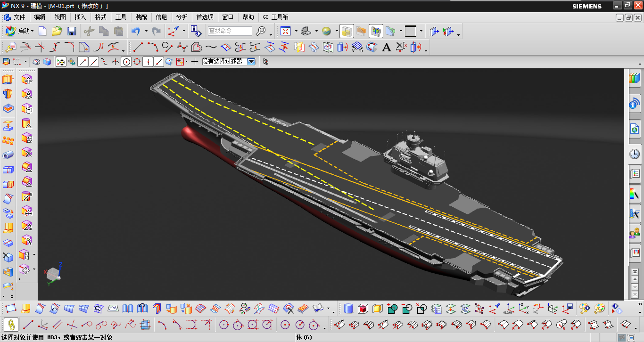Open the History clock tab in resource bar
This screenshot has height=342, width=644.
pyautogui.click(x=635, y=154)
